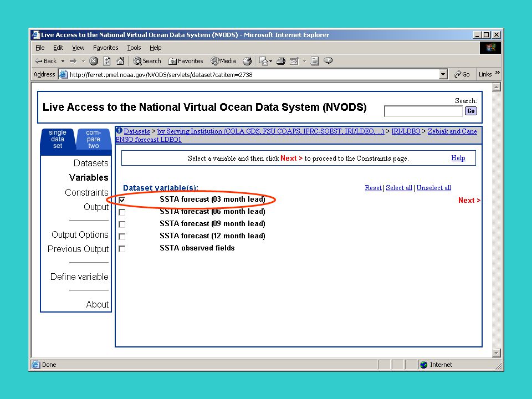Click the Mail icon in toolbar
This screenshot has height=399, width=532.
click(x=263, y=61)
